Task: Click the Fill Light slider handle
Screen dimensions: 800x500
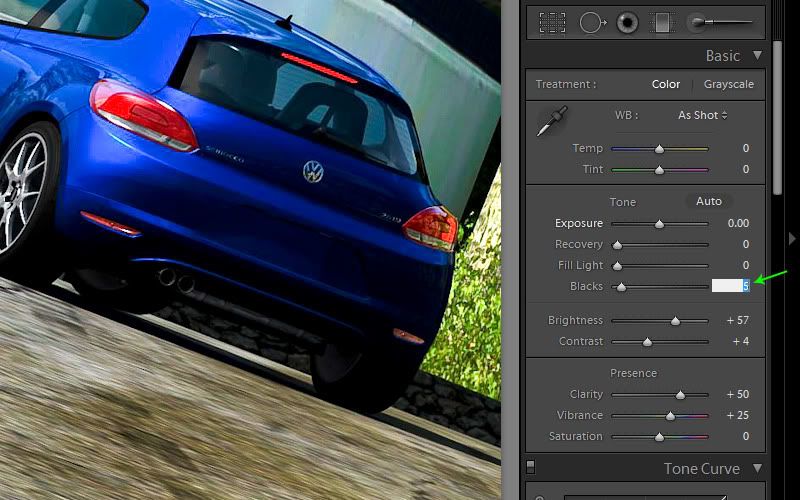Action: (x=617, y=266)
